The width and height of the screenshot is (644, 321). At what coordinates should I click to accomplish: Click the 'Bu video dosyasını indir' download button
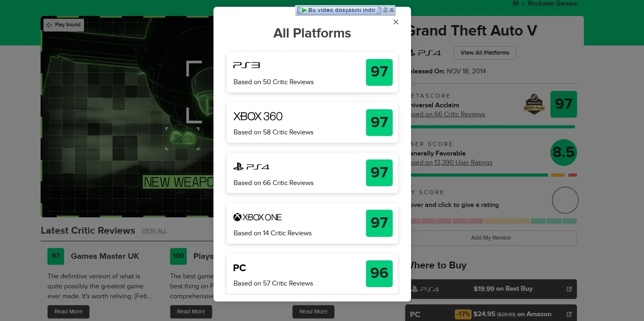[x=338, y=10]
